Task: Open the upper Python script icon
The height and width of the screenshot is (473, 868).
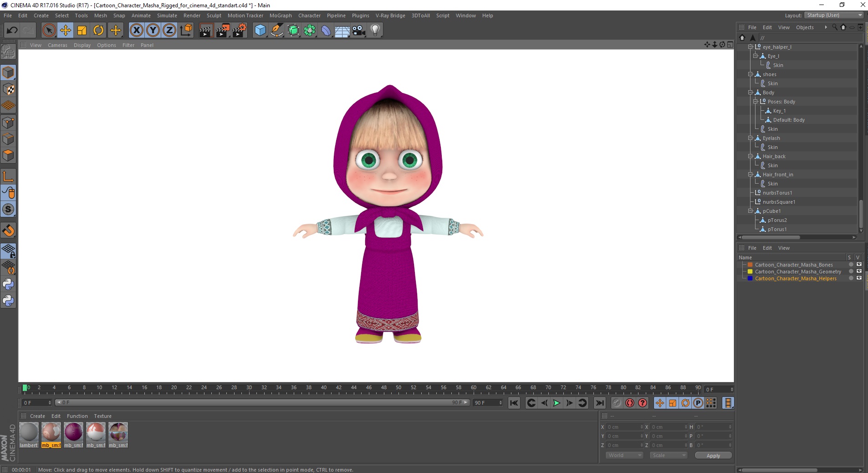Action: coord(8,284)
